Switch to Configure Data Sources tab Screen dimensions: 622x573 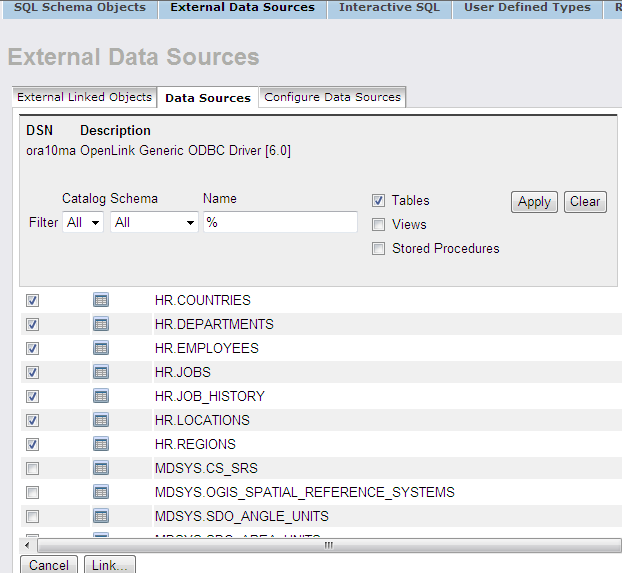(x=332, y=97)
